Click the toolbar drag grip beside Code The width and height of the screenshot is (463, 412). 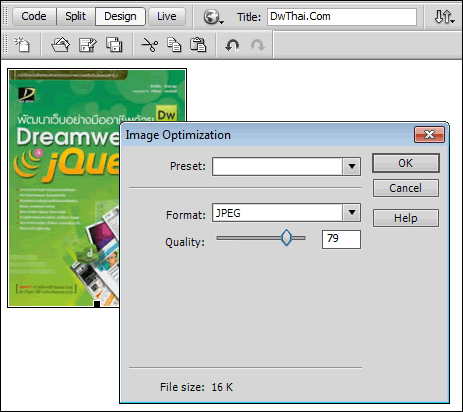click(x=5, y=16)
